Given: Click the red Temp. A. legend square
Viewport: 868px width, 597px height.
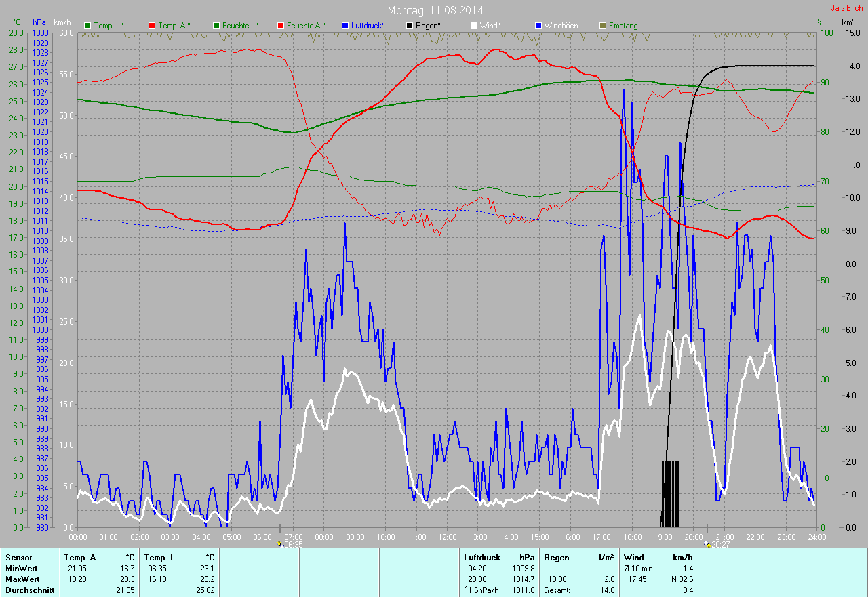Looking at the screenshot, I should [x=151, y=26].
